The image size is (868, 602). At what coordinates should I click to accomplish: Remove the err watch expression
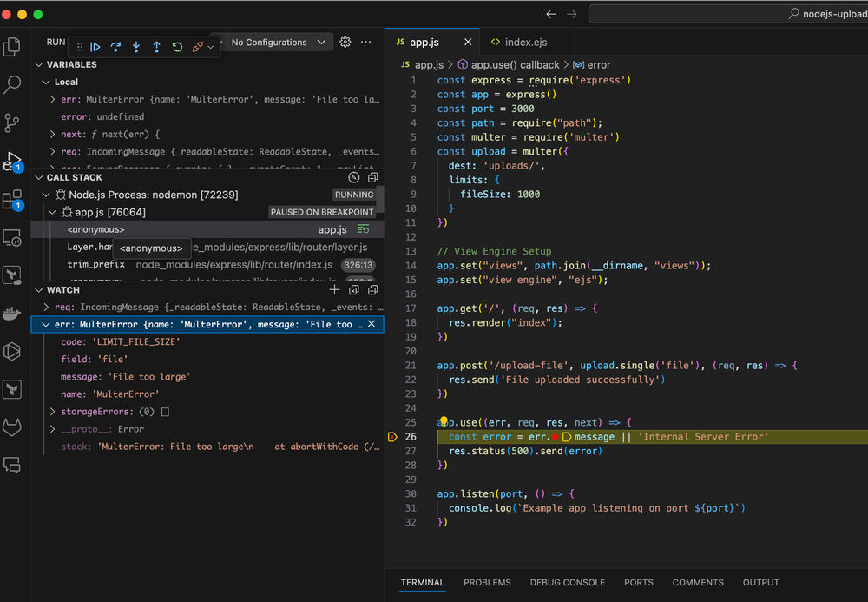pyautogui.click(x=372, y=324)
